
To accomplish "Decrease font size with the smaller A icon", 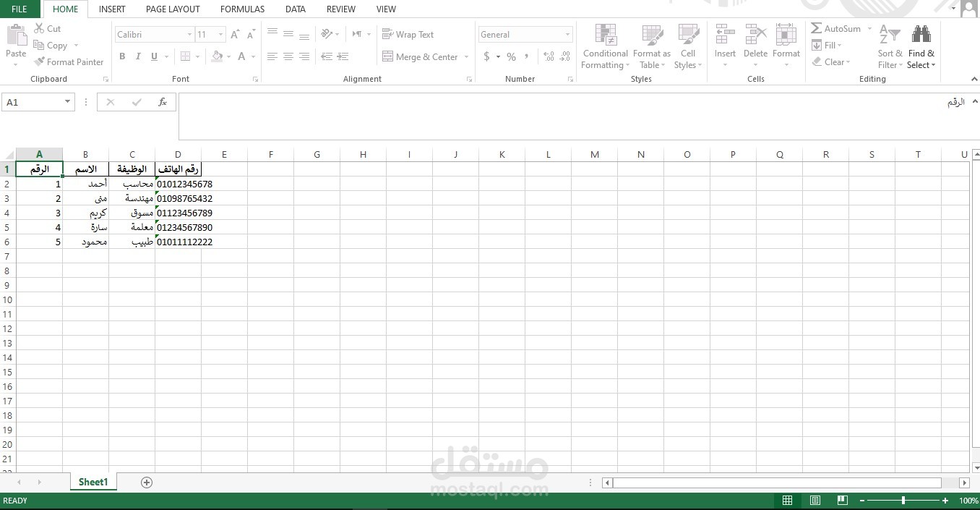I will pos(251,35).
